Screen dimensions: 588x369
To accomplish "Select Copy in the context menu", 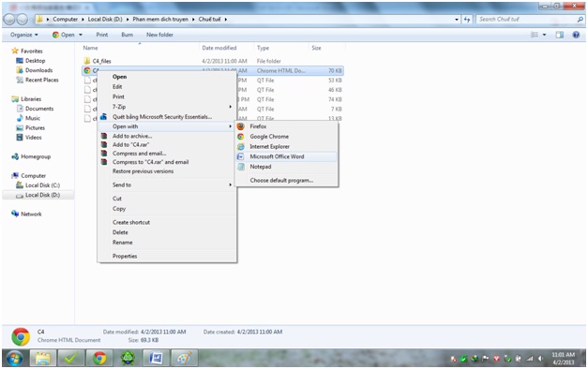I will pos(167,209).
